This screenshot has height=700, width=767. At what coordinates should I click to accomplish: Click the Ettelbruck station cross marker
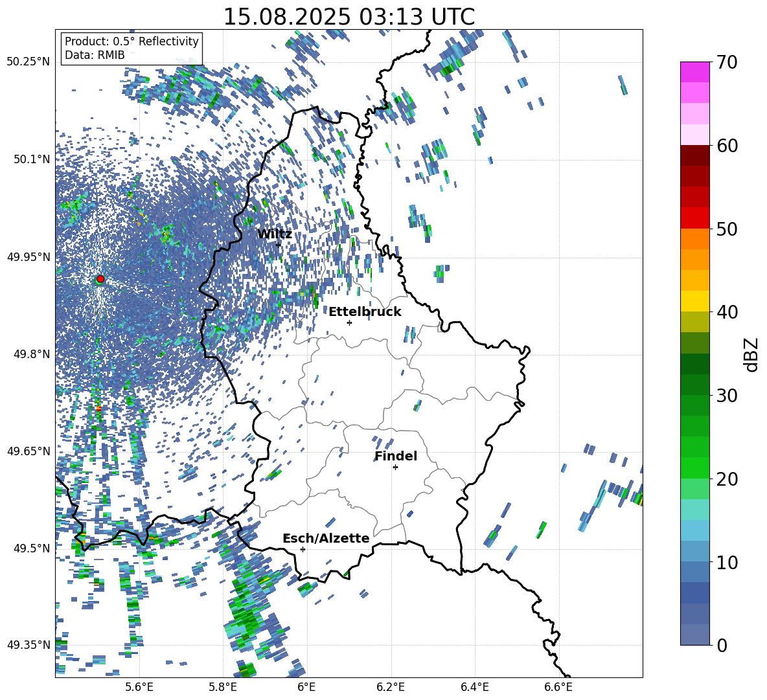coord(349,322)
